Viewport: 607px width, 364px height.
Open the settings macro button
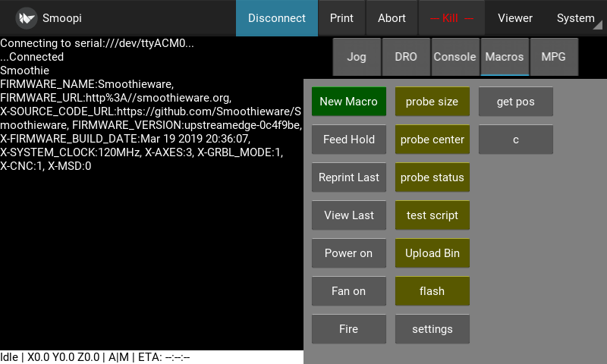pos(432,329)
